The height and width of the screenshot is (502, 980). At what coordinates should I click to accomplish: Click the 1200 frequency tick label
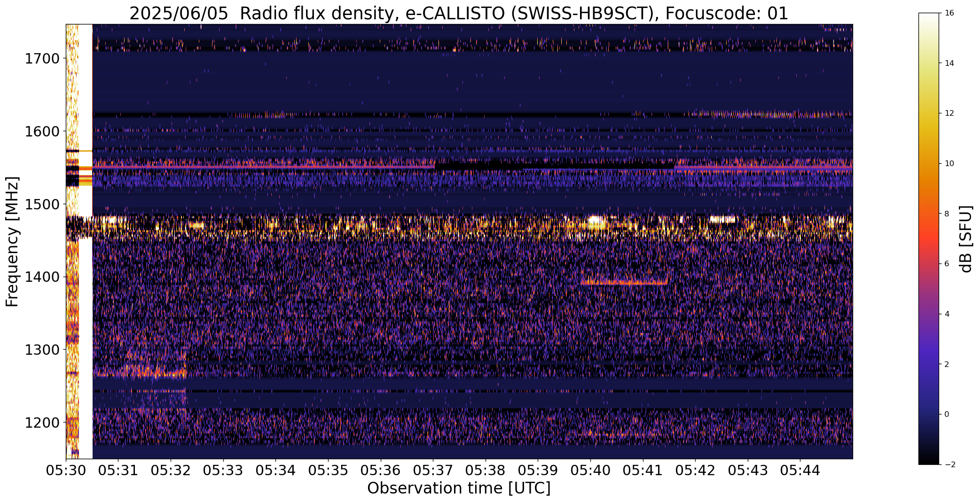click(42, 422)
